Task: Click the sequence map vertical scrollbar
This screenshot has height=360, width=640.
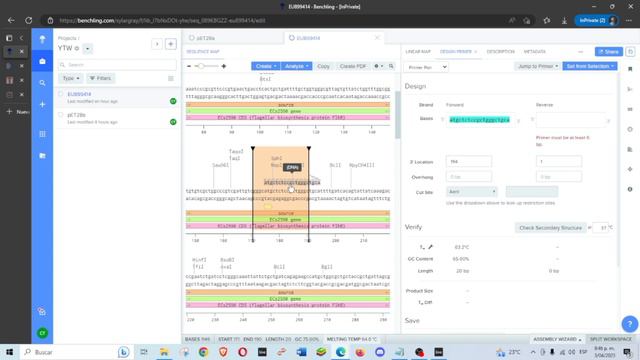Action: click(x=398, y=114)
